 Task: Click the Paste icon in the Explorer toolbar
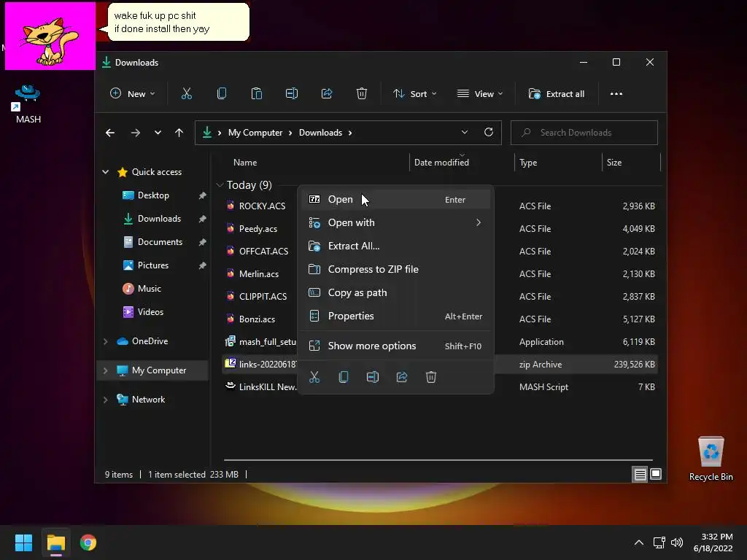coord(256,94)
